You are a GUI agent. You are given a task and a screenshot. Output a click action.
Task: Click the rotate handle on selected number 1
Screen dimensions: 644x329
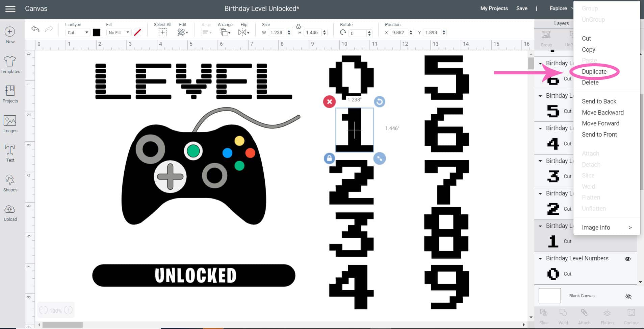380,101
